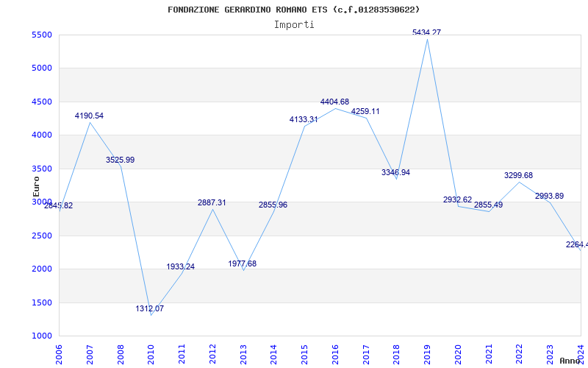Screen dimensions: 588x368
Task: Click x-axis year 2019
Action: [x=427, y=354]
